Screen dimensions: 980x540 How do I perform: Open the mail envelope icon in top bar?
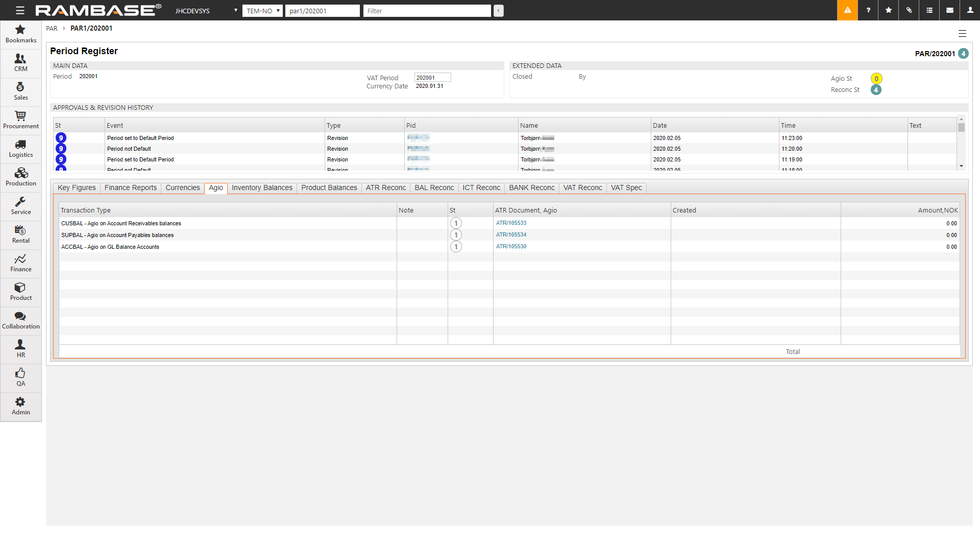click(x=950, y=10)
